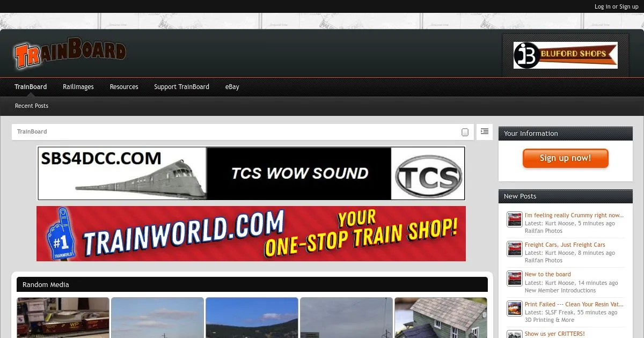Click avatar beside 'Print Failed' post
The width and height of the screenshot is (644, 338).
[x=514, y=308]
